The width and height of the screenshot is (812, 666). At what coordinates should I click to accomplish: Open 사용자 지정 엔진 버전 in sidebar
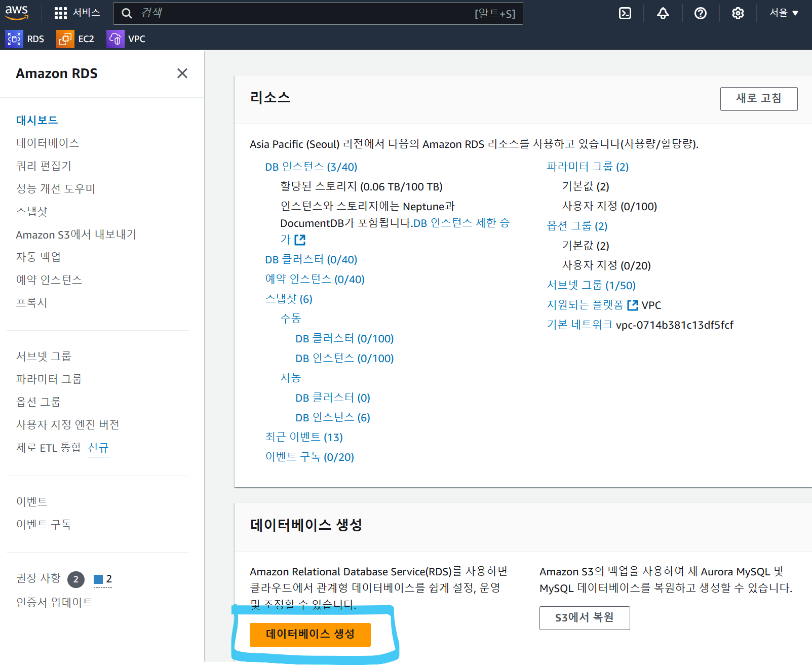(x=68, y=424)
